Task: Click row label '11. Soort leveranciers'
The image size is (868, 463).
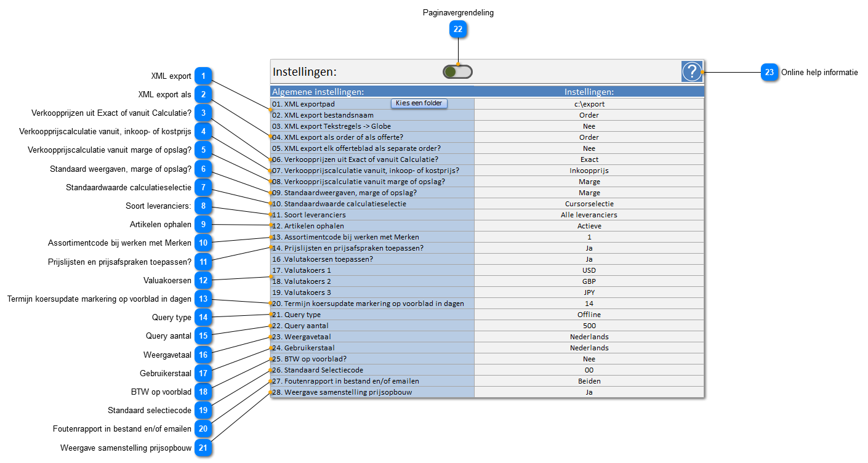Action: (x=308, y=215)
